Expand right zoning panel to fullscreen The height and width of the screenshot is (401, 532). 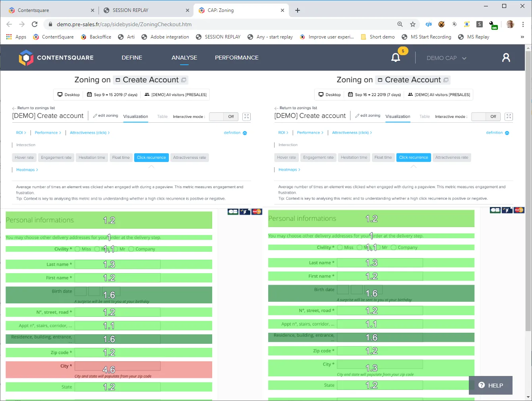point(509,116)
